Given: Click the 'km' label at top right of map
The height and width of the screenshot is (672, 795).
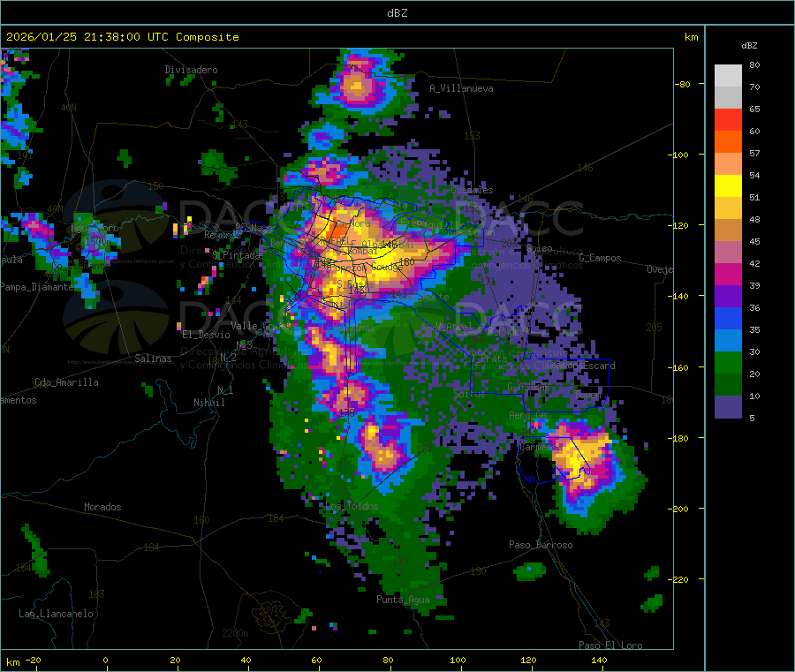Looking at the screenshot, I should 691,37.
